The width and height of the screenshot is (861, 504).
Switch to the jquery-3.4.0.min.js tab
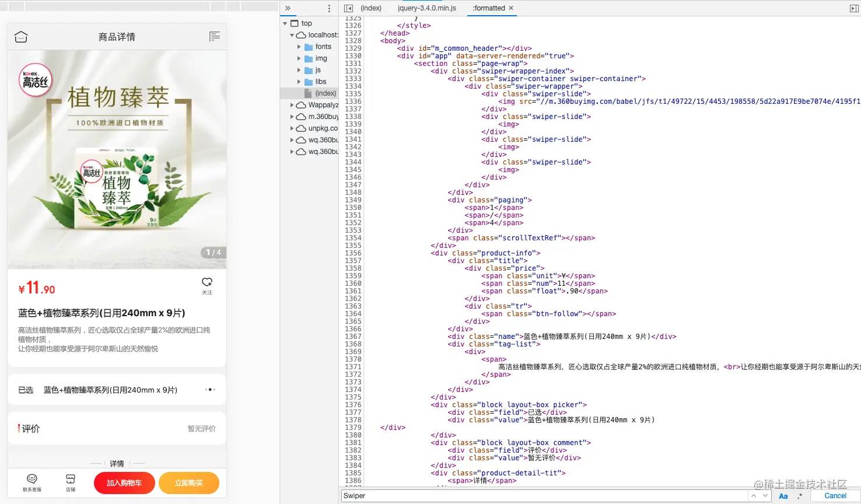pyautogui.click(x=427, y=8)
